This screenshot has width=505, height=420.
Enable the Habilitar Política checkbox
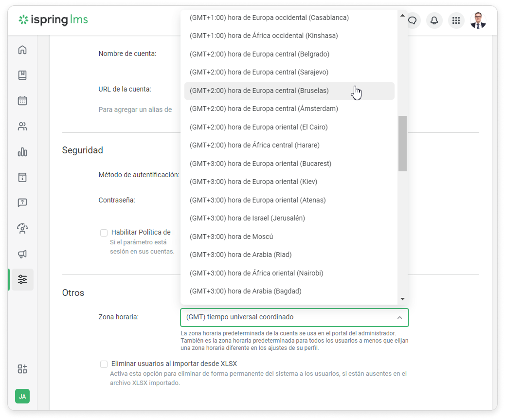[x=104, y=233]
